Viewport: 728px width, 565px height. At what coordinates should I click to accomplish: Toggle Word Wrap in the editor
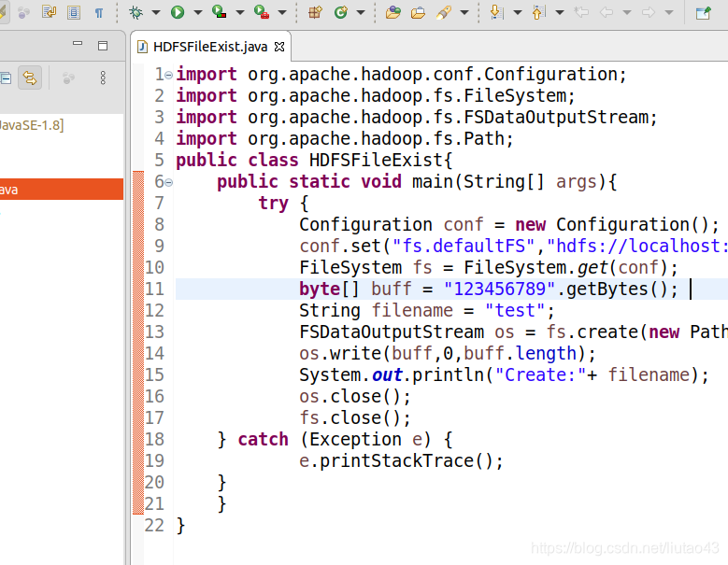click(49, 11)
